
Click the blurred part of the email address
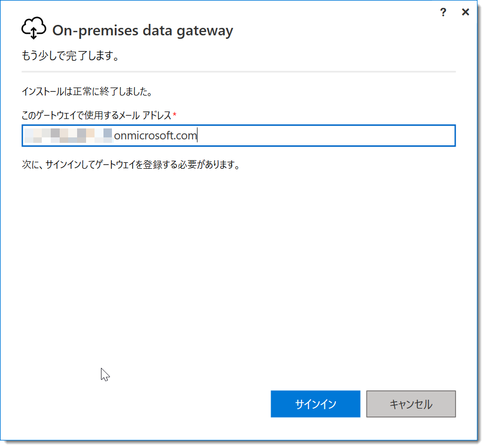click(68, 135)
